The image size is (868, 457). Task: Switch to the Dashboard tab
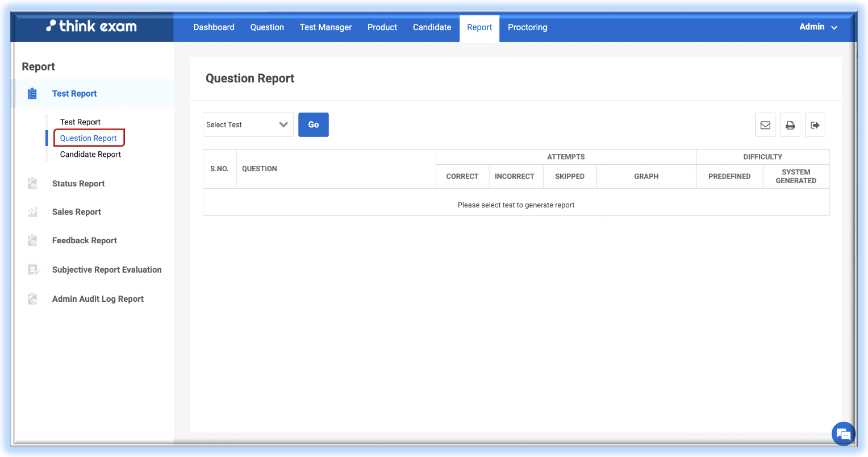point(214,27)
